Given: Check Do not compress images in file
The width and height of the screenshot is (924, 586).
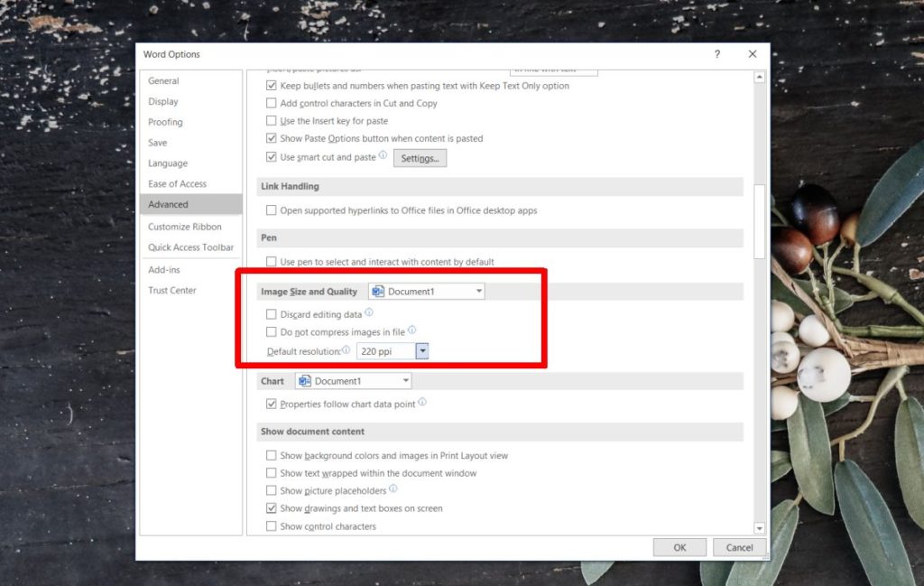Looking at the screenshot, I should pos(271,331).
